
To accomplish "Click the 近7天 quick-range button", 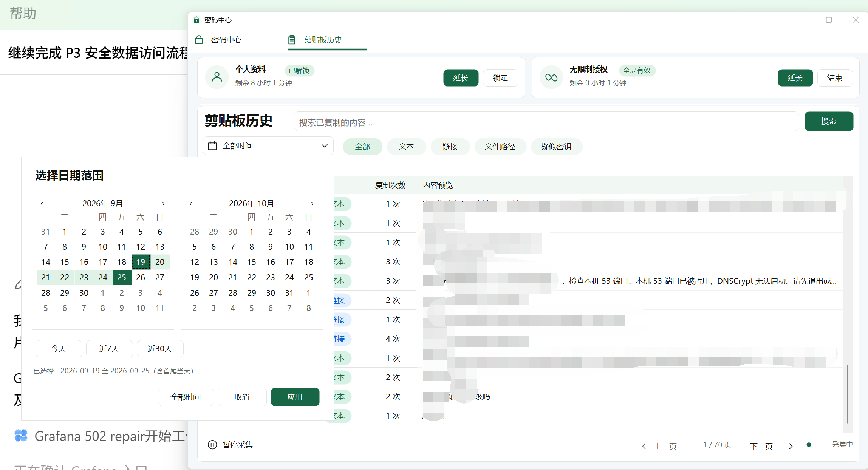I will [x=109, y=349].
